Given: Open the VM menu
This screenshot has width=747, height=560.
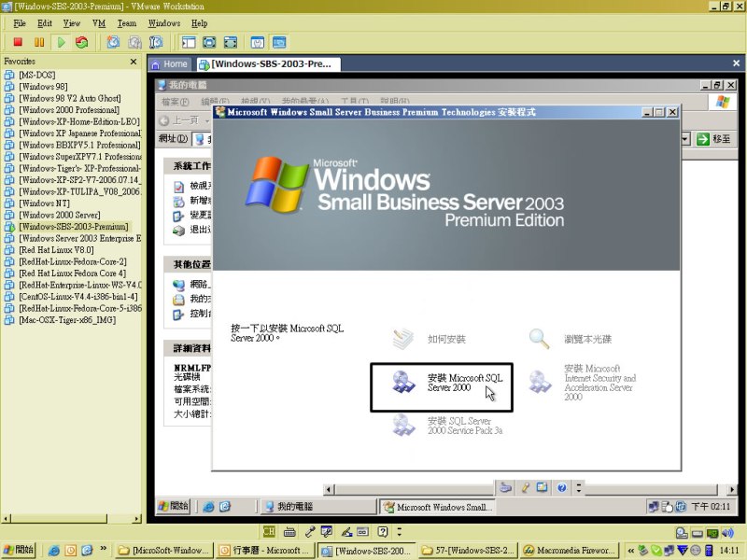Looking at the screenshot, I should point(99,23).
